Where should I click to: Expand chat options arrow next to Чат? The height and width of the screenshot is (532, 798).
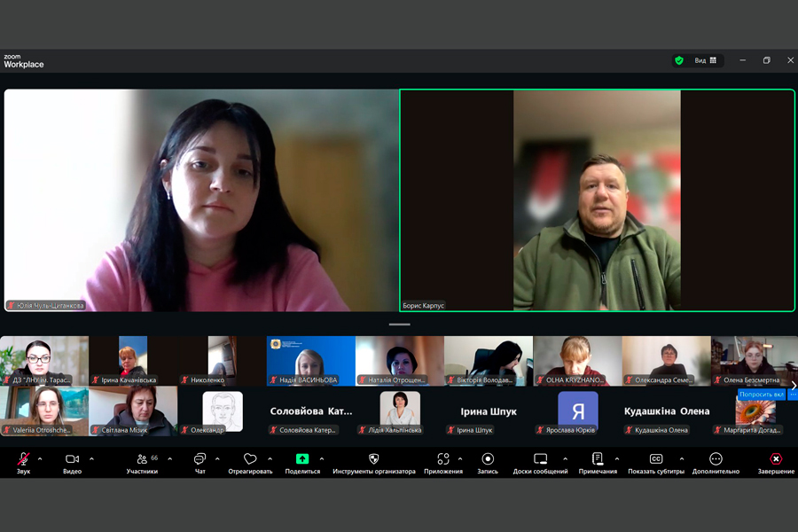coord(217,458)
